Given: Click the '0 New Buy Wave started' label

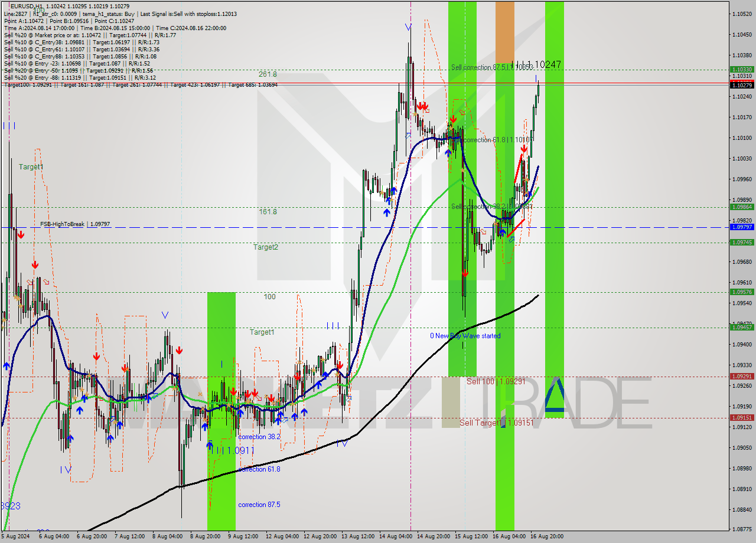Looking at the screenshot, I should click(465, 336).
